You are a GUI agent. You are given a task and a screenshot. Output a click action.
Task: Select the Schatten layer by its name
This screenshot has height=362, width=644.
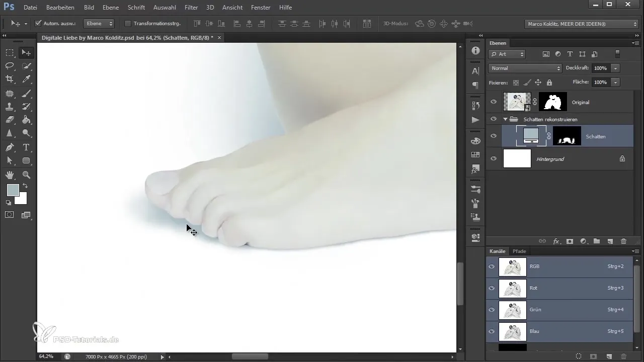coord(596,136)
